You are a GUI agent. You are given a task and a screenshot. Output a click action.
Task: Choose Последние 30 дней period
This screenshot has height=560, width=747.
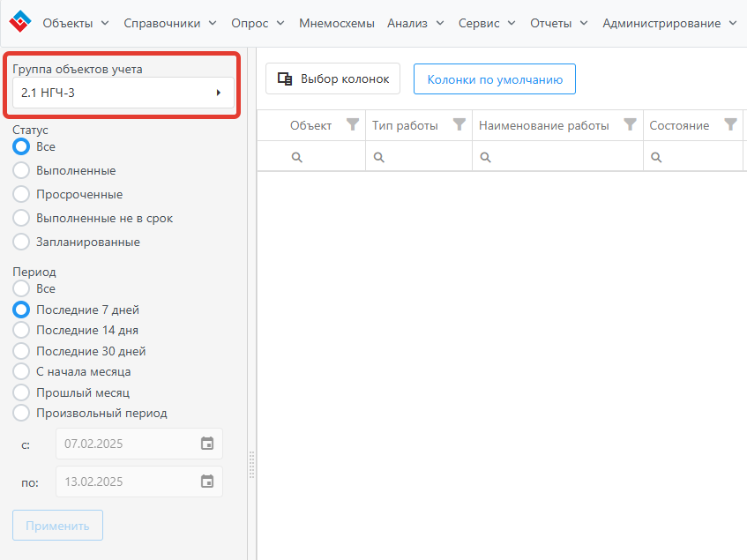coord(21,351)
